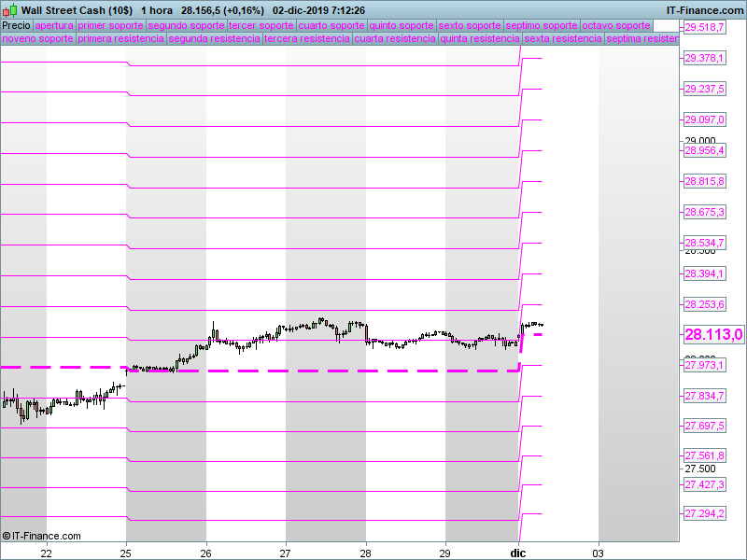This screenshot has width=747, height=560.
Task: Select the Precio label tab
Action: coord(16,25)
